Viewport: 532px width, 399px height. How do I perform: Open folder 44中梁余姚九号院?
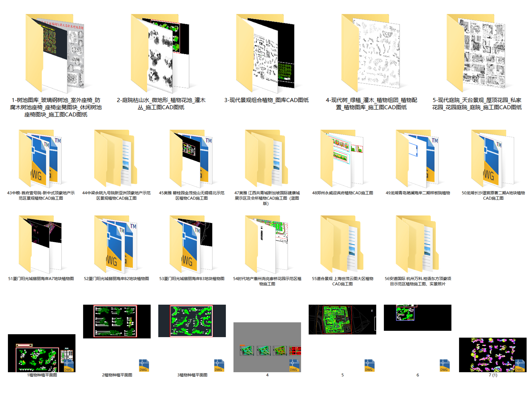coord(116,159)
